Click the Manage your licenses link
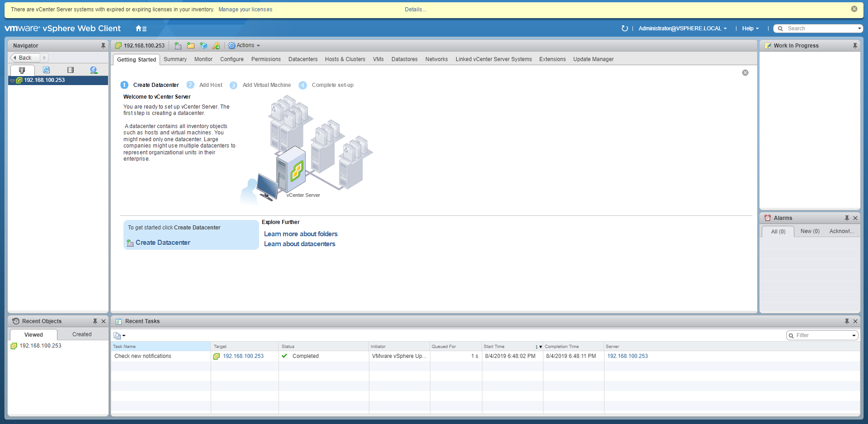 [x=245, y=10]
